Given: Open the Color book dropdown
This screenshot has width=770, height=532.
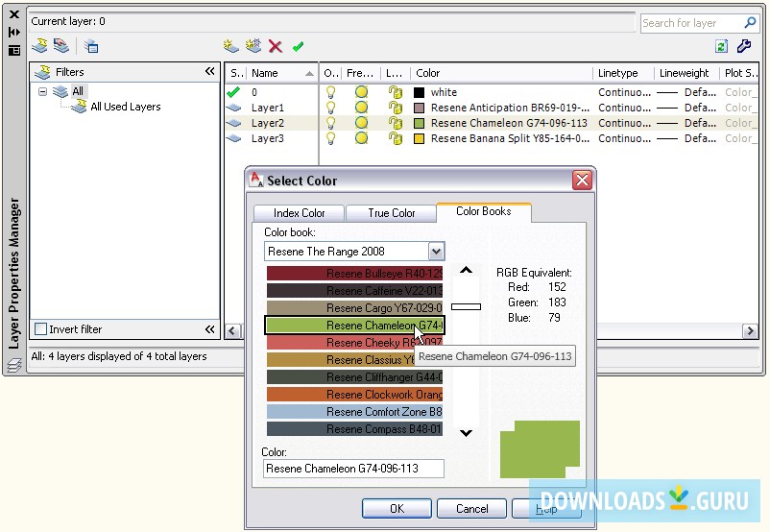Looking at the screenshot, I should (436, 252).
